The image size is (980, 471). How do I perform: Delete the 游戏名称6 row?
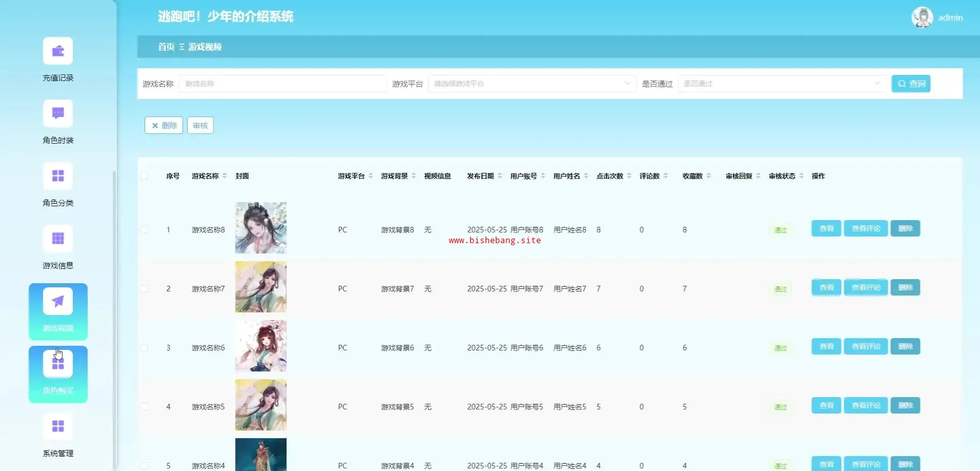pyautogui.click(x=905, y=346)
